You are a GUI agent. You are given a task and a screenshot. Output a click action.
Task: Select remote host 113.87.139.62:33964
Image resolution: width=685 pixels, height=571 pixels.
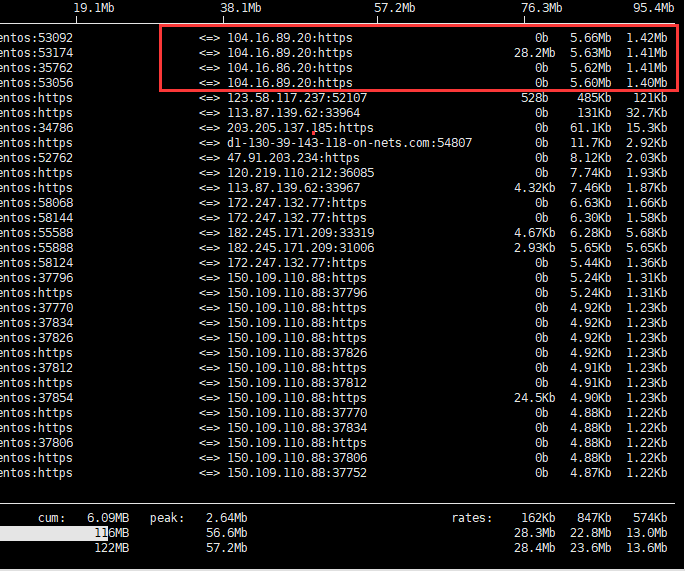[x=293, y=113]
